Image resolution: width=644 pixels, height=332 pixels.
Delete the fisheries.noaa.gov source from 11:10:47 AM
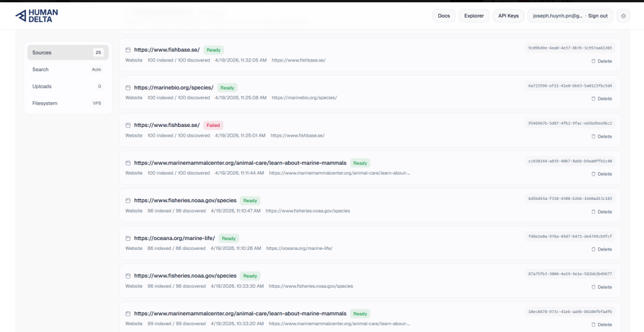(x=601, y=211)
